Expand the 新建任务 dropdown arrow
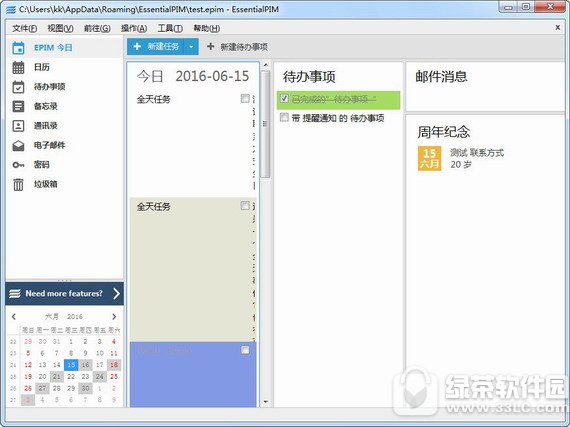 [191, 47]
